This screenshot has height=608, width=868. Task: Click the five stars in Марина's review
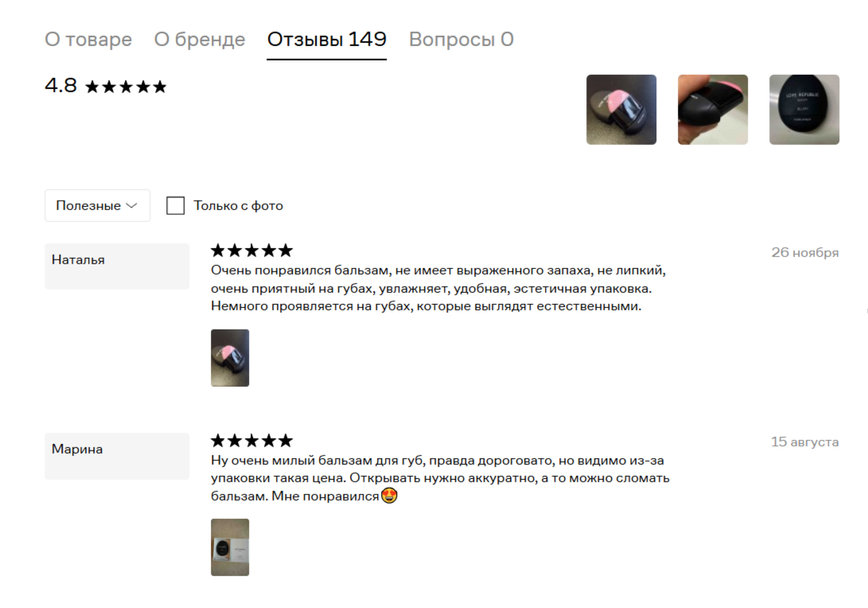[x=252, y=441]
